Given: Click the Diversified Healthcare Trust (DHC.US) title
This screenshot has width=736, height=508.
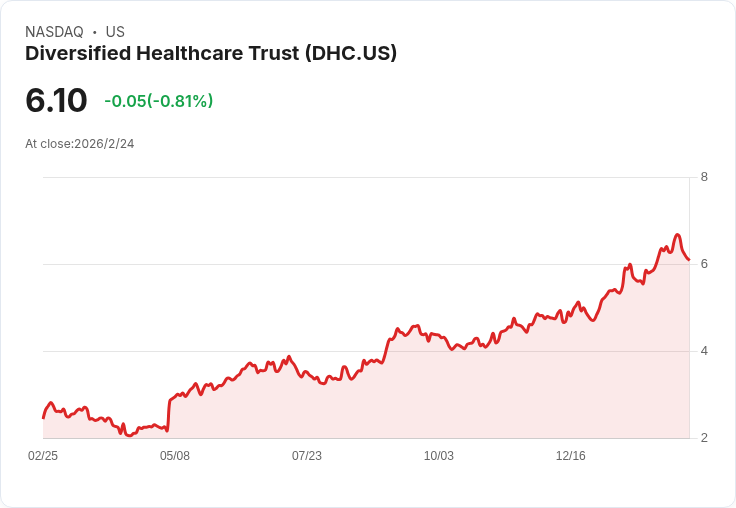Looking at the screenshot, I should 211,54.
